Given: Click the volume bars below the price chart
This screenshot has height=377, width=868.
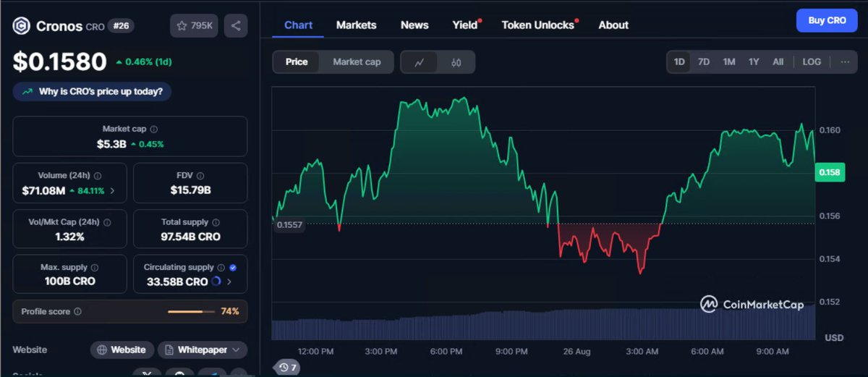Looking at the screenshot, I should [x=543, y=323].
